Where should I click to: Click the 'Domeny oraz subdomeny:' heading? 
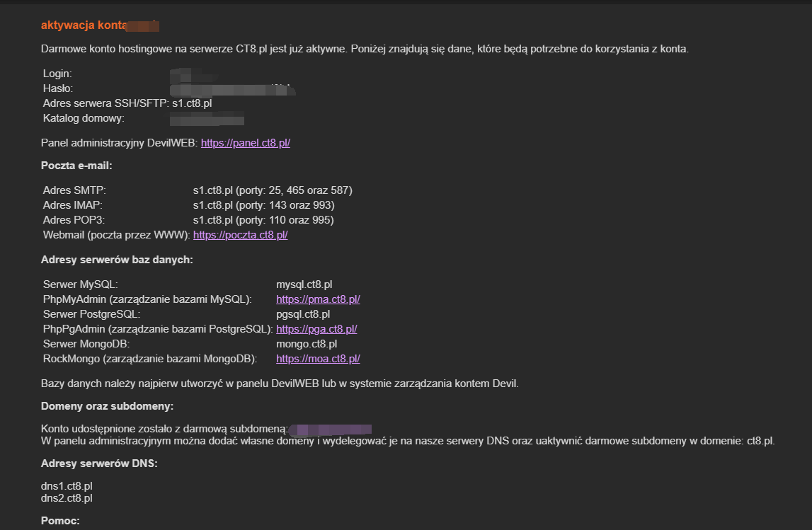tap(108, 406)
